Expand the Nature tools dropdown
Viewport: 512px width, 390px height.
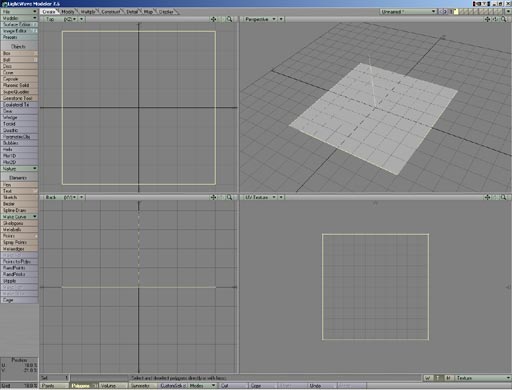[x=19, y=169]
